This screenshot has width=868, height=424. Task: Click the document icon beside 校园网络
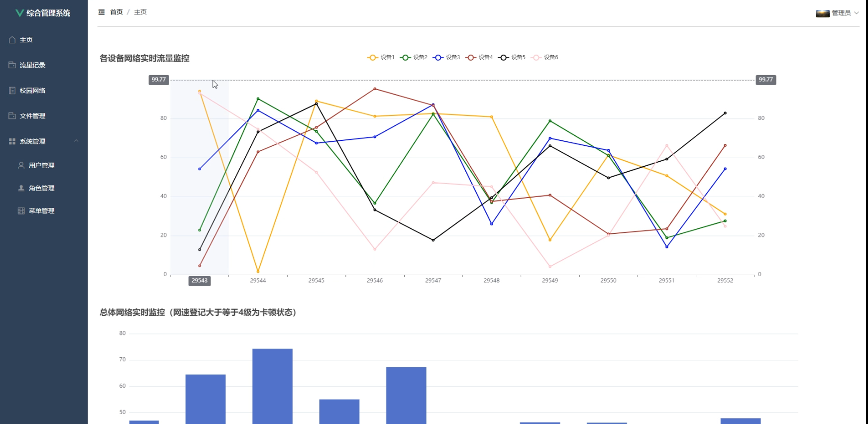(x=12, y=91)
